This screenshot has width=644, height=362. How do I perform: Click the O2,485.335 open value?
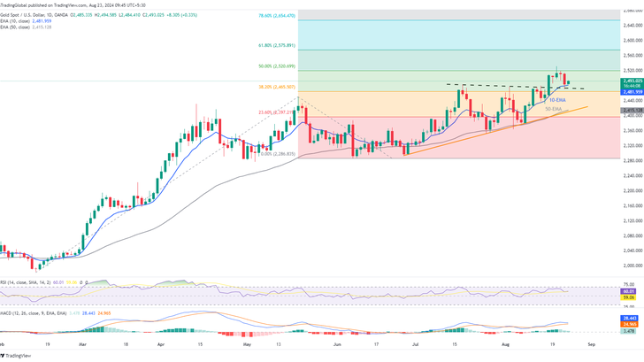[81, 15]
